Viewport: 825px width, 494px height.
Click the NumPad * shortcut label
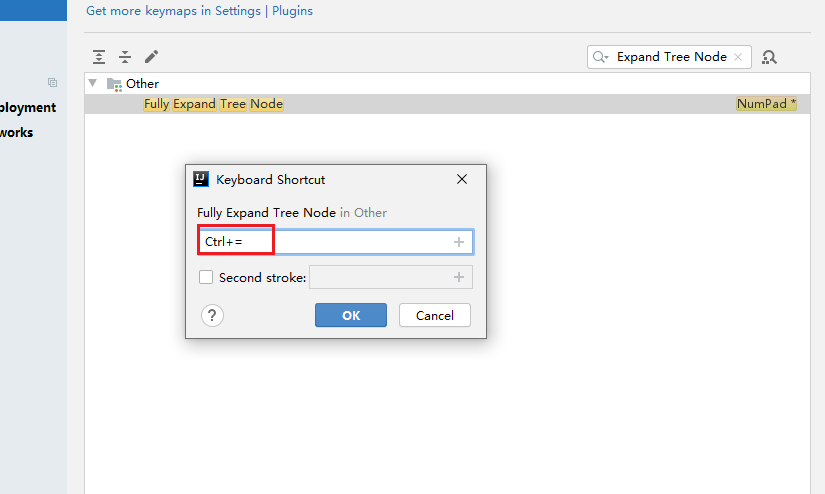(x=766, y=104)
